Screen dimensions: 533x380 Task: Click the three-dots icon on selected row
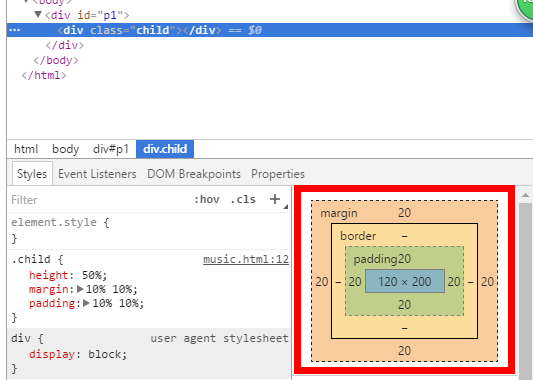tap(15, 30)
